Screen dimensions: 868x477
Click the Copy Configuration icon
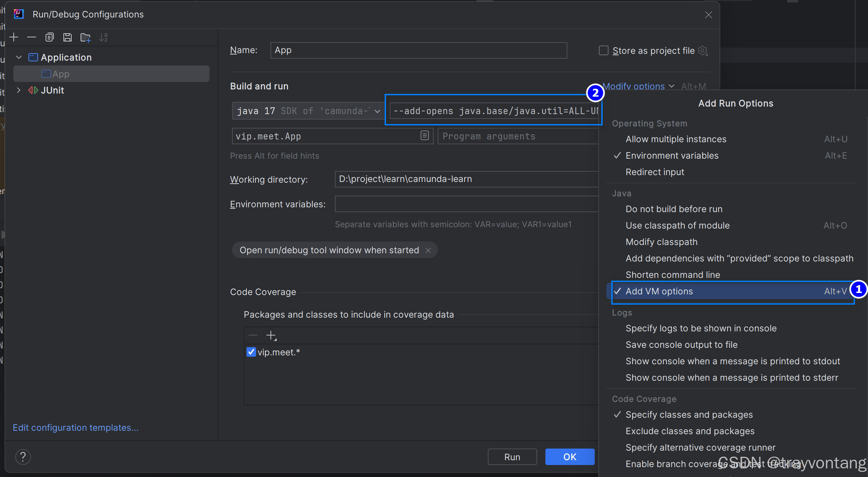[50, 37]
